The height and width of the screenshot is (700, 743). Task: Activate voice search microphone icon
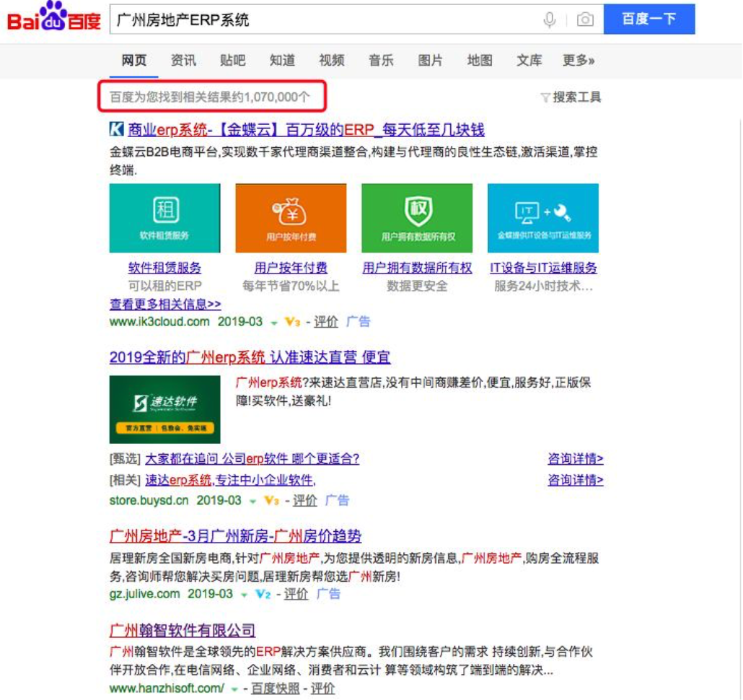tap(549, 20)
